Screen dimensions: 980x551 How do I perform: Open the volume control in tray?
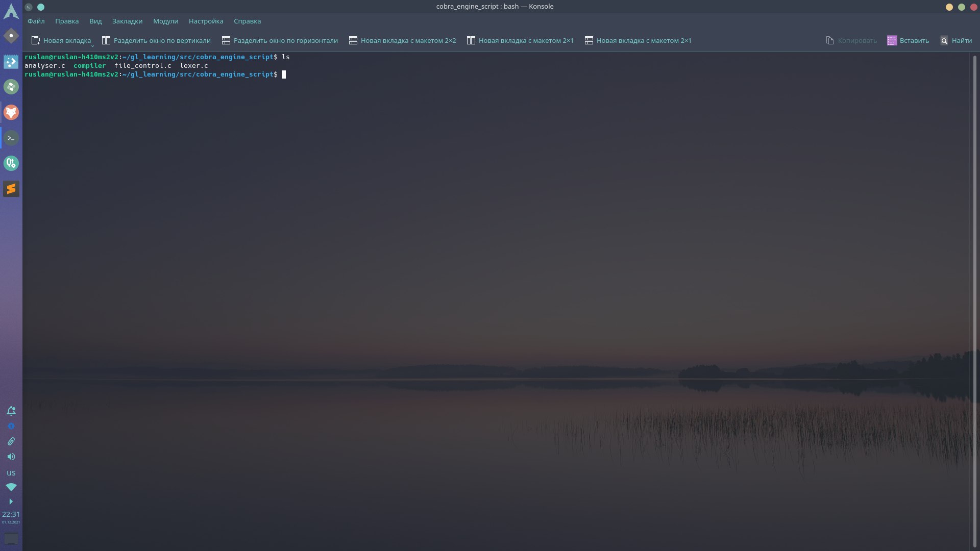coord(11,457)
